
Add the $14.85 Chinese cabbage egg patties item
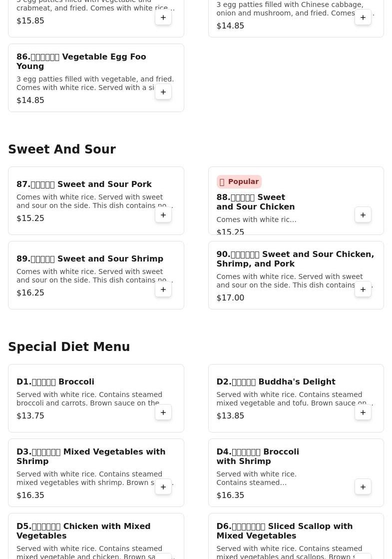(x=363, y=17)
